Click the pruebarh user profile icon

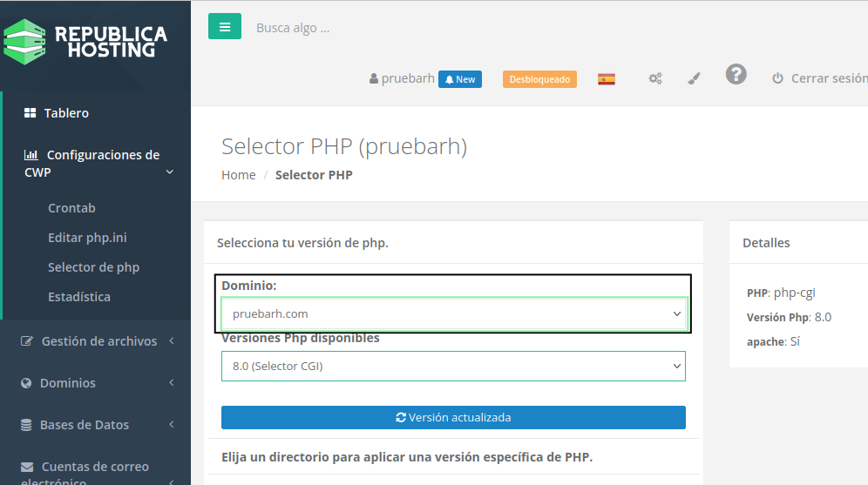[375, 79]
